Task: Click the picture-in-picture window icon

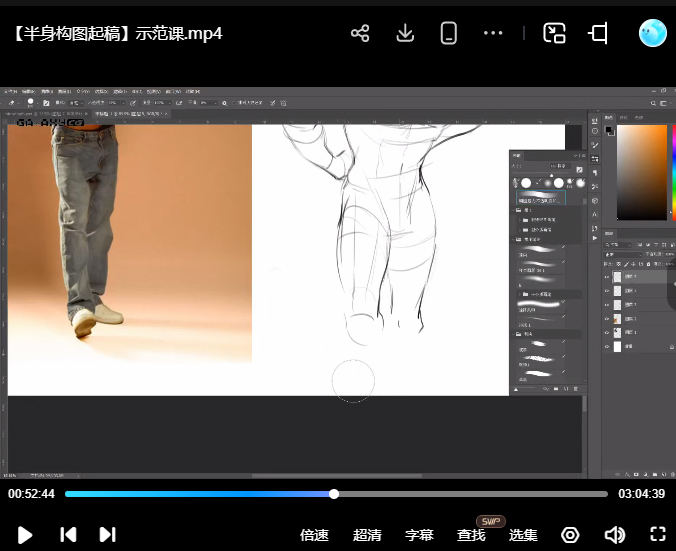Action: [x=554, y=33]
